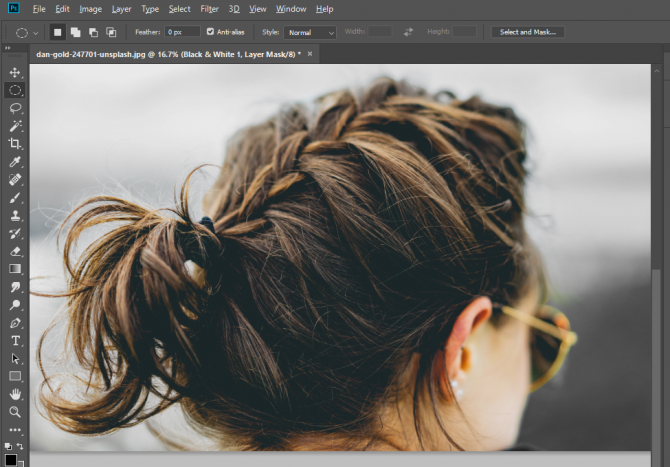670x467 pixels.
Task: Select the Lasso tool
Action: 15,108
